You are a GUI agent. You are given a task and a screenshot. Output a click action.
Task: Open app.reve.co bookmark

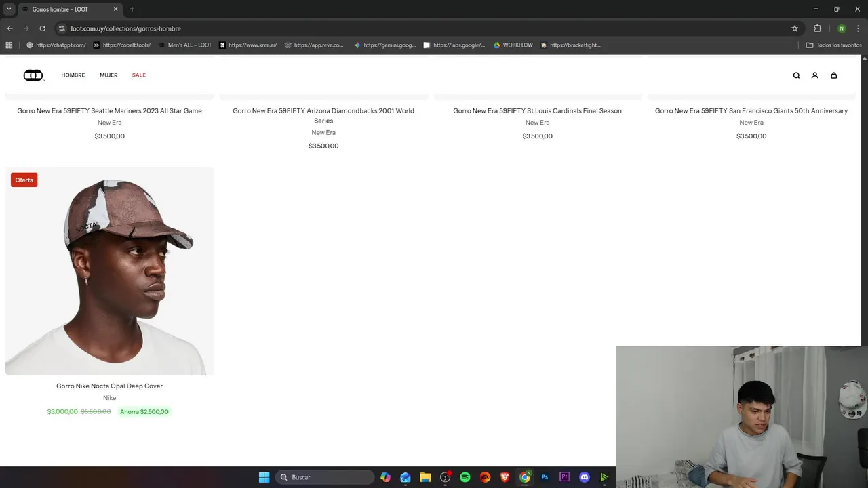tap(314, 45)
